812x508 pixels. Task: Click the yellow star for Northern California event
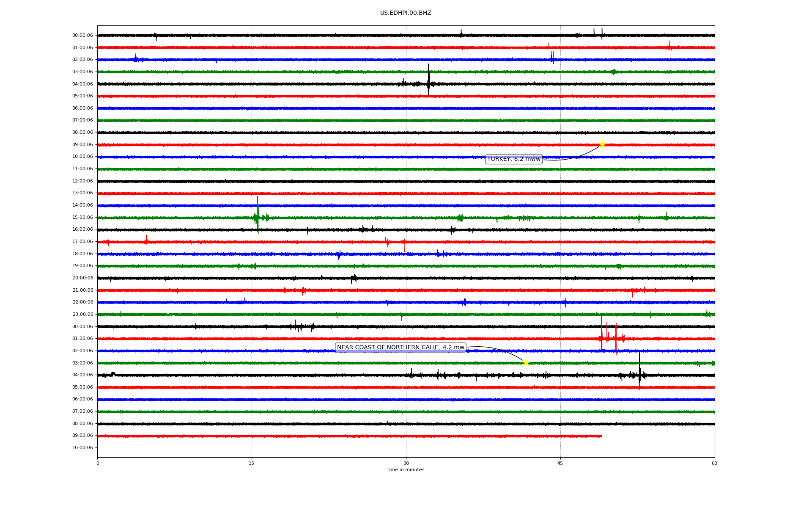point(526,363)
